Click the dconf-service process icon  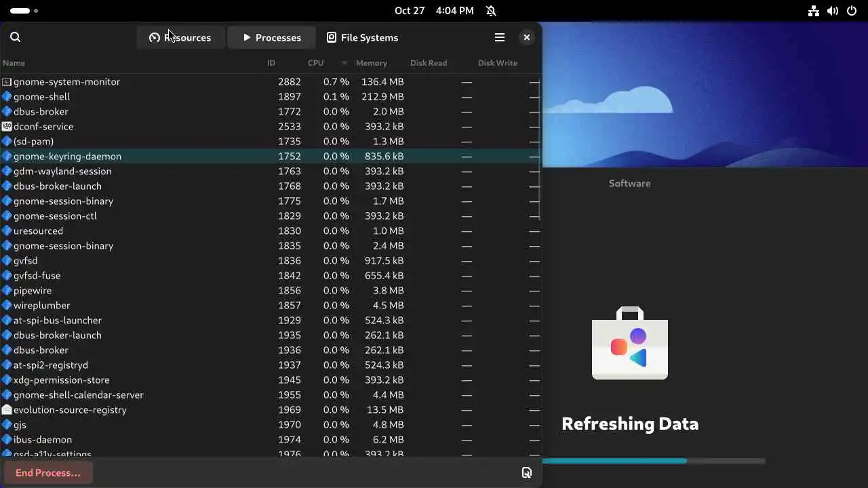(x=7, y=126)
